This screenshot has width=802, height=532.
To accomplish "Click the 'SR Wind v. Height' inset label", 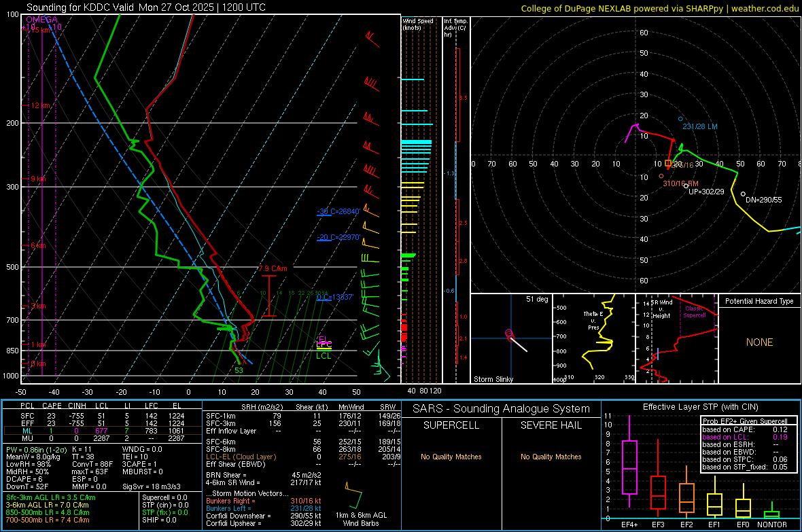I will click(662, 309).
